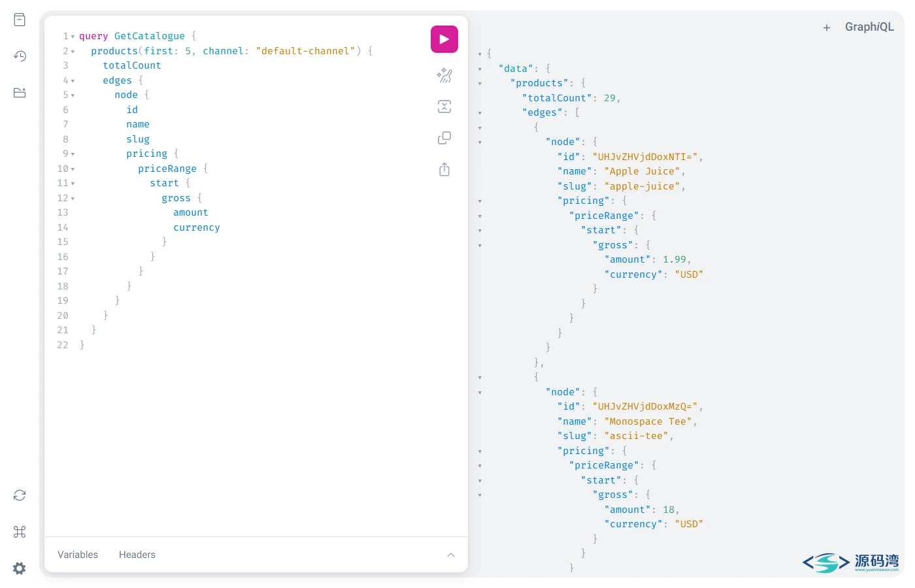Click the merge fragments icon

point(444,106)
